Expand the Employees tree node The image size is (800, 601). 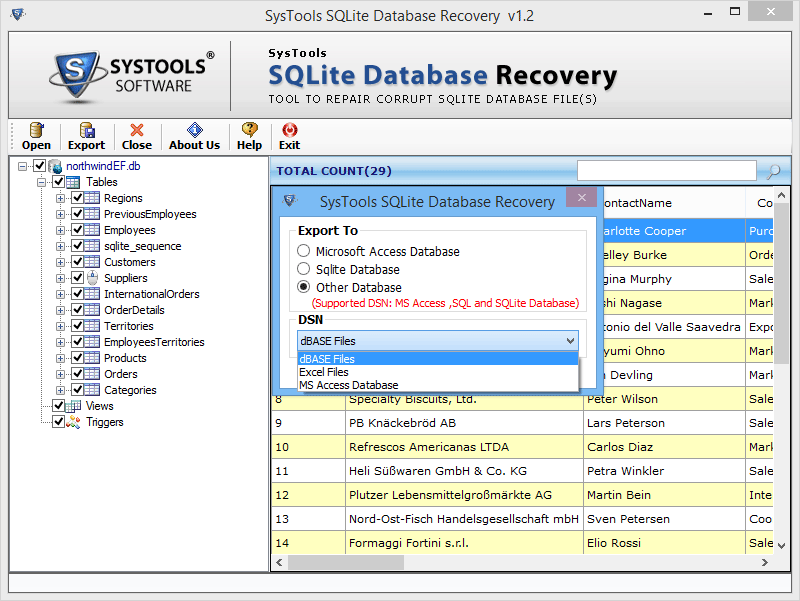pos(60,231)
